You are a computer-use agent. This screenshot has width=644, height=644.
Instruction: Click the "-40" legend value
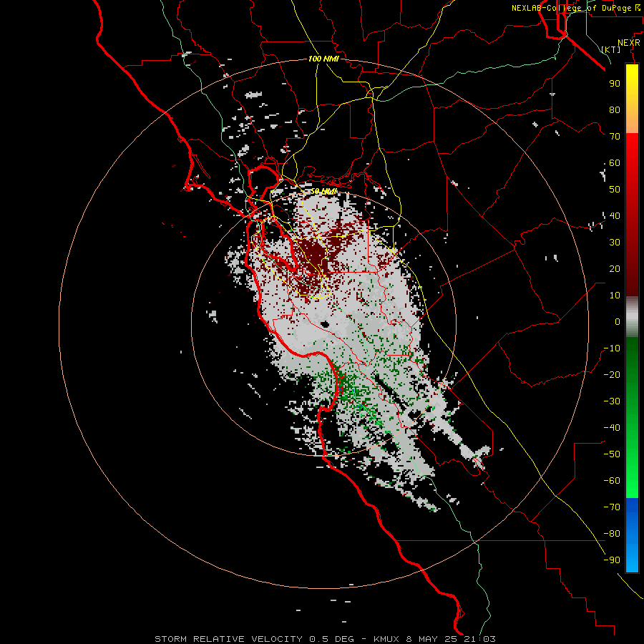612,428
